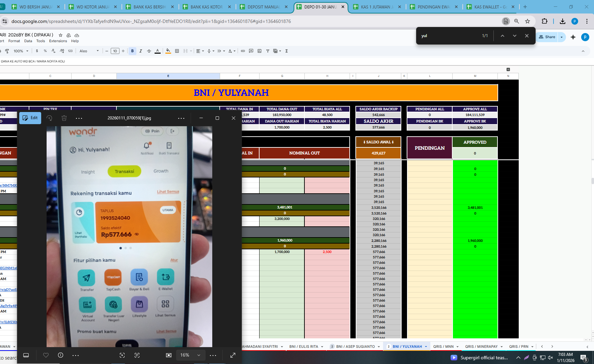Open fill color picker

[x=168, y=51]
